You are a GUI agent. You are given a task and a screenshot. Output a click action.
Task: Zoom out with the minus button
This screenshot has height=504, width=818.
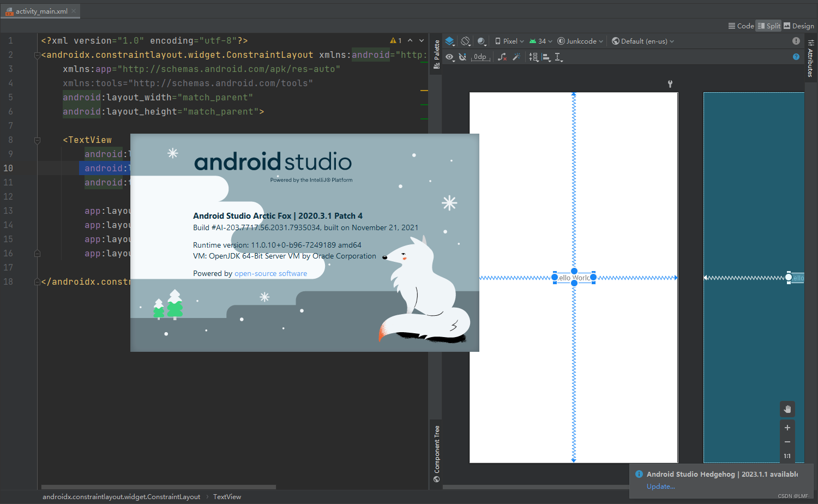[x=787, y=442]
